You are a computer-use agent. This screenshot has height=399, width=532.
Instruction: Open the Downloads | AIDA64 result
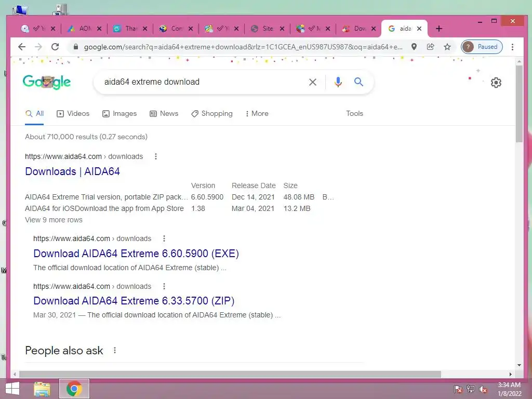pyautogui.click(x=72, y=171)
